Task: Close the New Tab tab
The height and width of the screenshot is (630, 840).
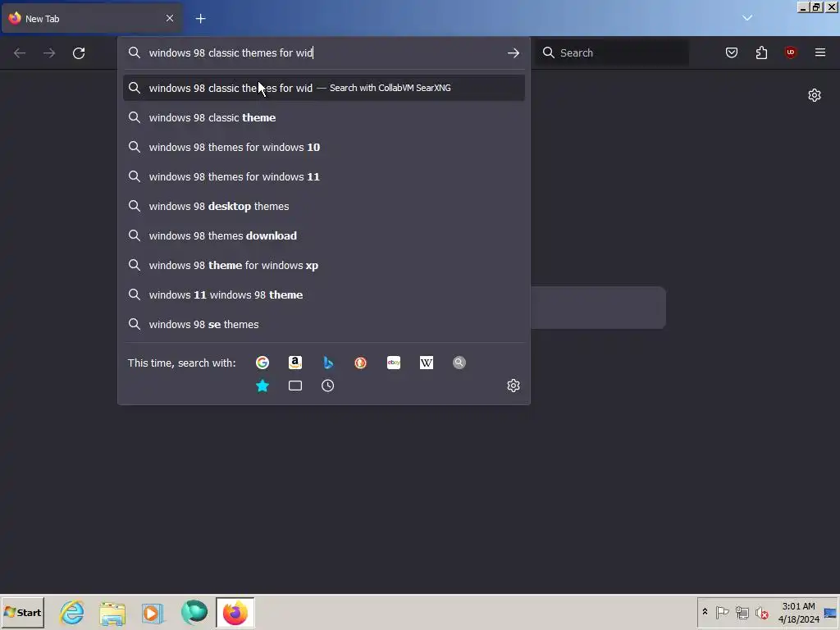Action: click(170, 18)
